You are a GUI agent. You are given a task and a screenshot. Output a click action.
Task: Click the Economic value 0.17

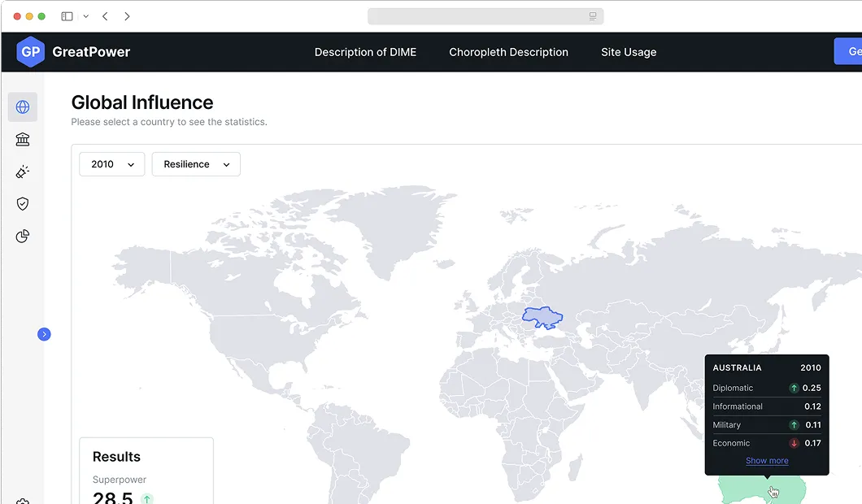(812, 443)
